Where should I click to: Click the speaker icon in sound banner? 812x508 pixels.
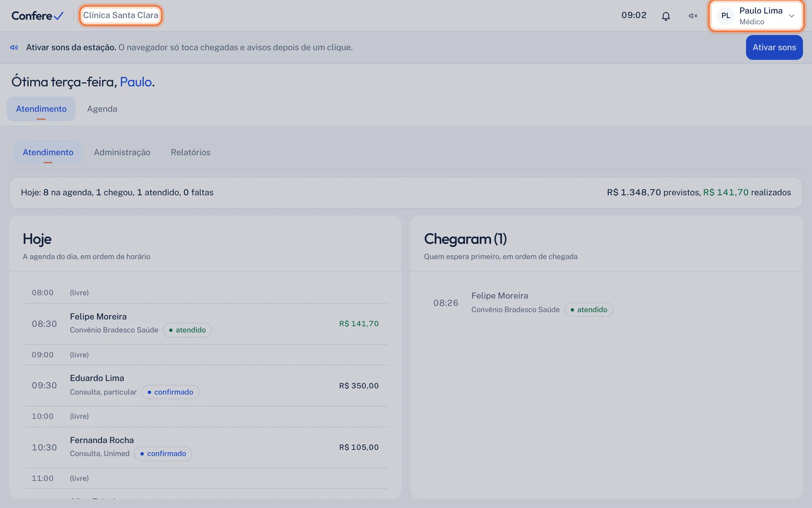[x=14, y=47]
